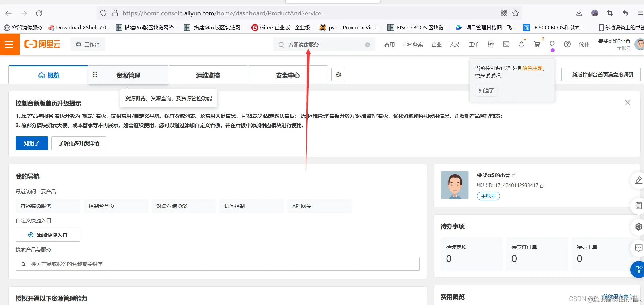
Task: Open API 网关 shortcut
Action: click(x=320, y=206)
